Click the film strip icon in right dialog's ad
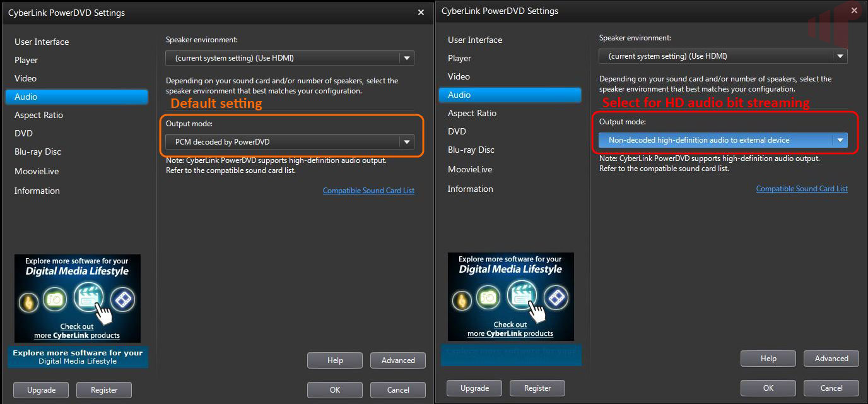The height and width of the screenshot is (404, 868). 556,297
